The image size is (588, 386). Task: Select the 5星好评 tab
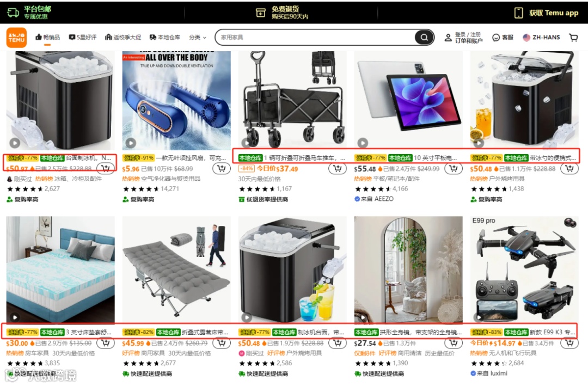click(83, 38)
